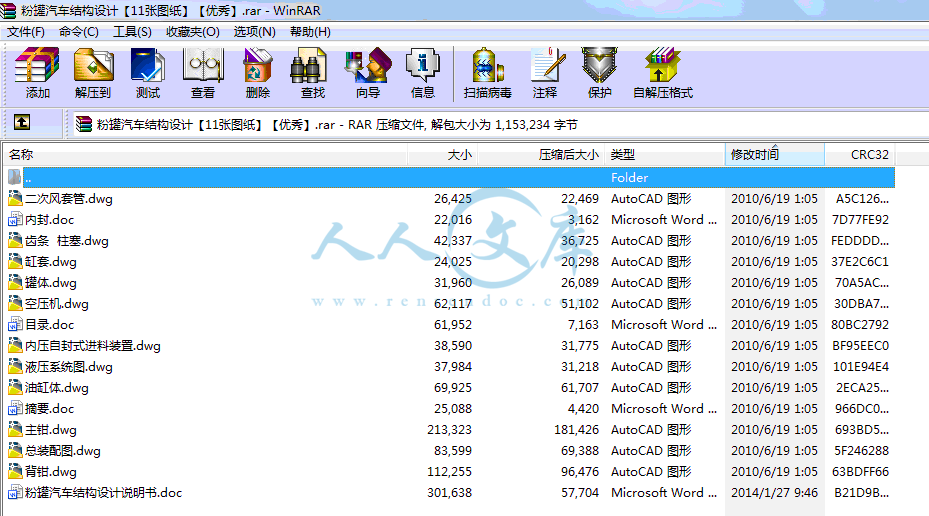Click the up-one-level arrow icon
This screenshot has height=516, width=929.
point(22,123)
